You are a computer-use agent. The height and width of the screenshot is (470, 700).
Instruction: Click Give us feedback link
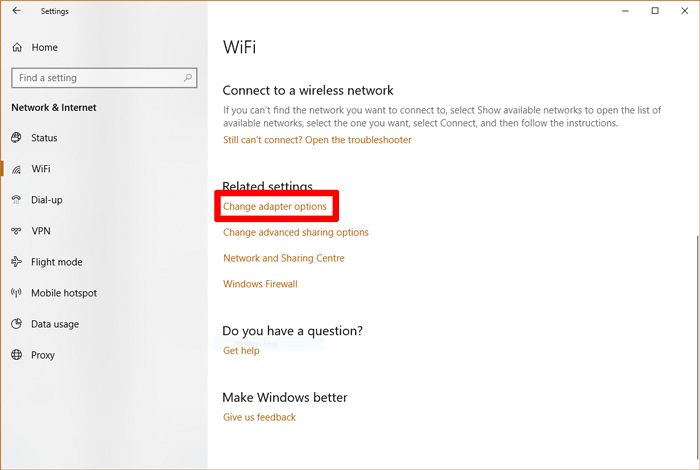259,417
